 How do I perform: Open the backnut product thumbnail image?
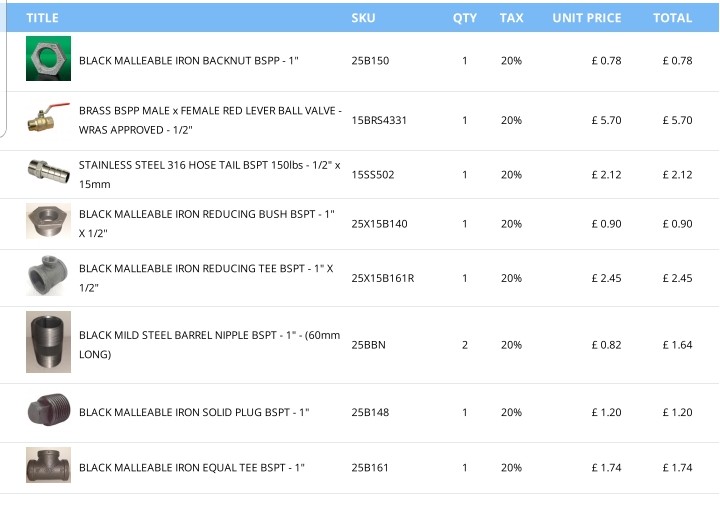tap(48, 58)
